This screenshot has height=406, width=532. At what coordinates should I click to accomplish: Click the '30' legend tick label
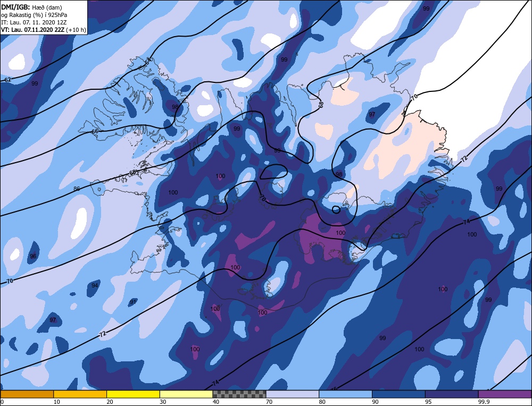(163, 402)
